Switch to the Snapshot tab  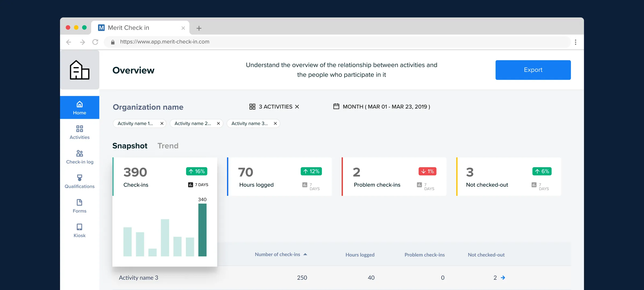(x=130, y=146)
